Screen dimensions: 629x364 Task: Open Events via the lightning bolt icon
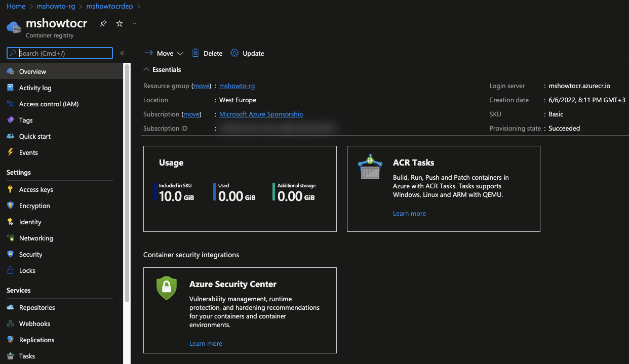[x=10, y=152]
